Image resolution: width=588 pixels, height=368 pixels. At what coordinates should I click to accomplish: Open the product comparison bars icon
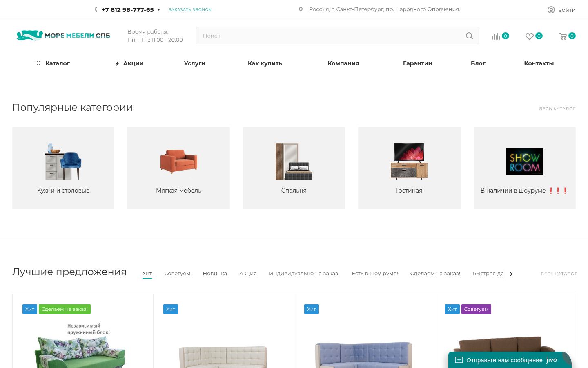point(496,36)
